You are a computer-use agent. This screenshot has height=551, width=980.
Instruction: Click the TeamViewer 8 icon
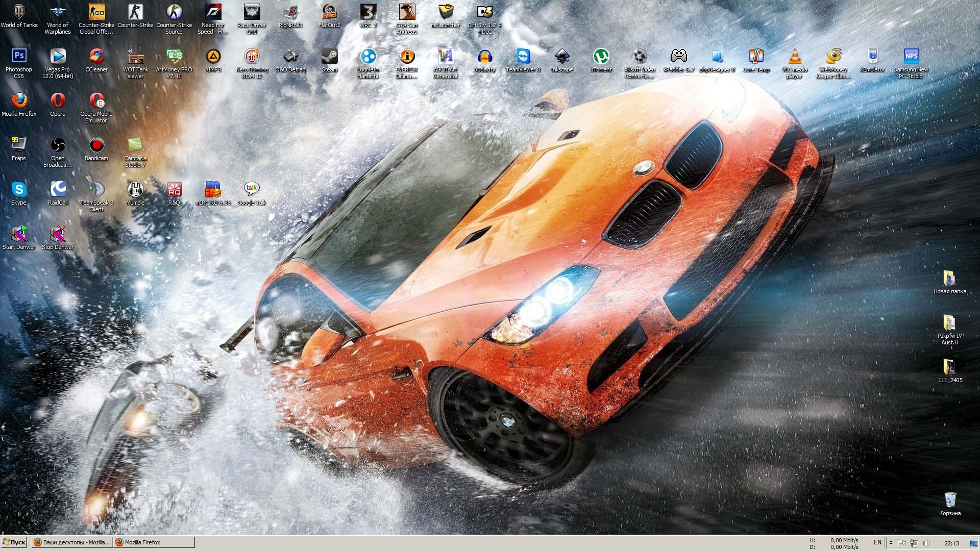[523, 56]
